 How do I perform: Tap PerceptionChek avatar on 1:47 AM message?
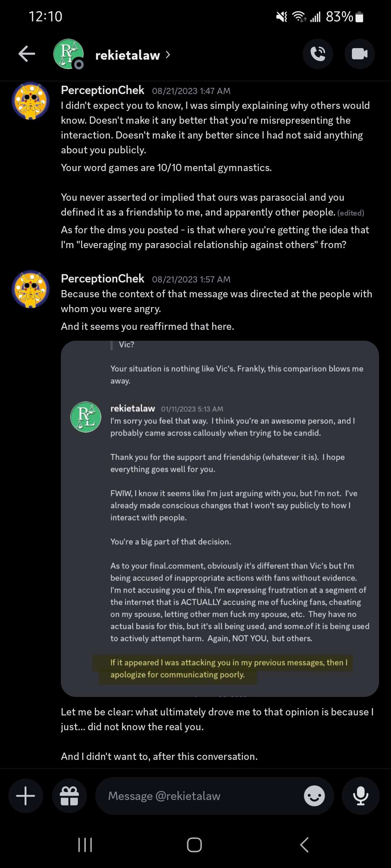(31, 101)
